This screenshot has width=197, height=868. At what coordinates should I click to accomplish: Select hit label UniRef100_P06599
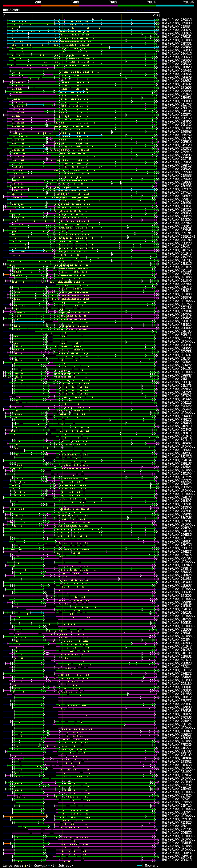coord(177,196)
